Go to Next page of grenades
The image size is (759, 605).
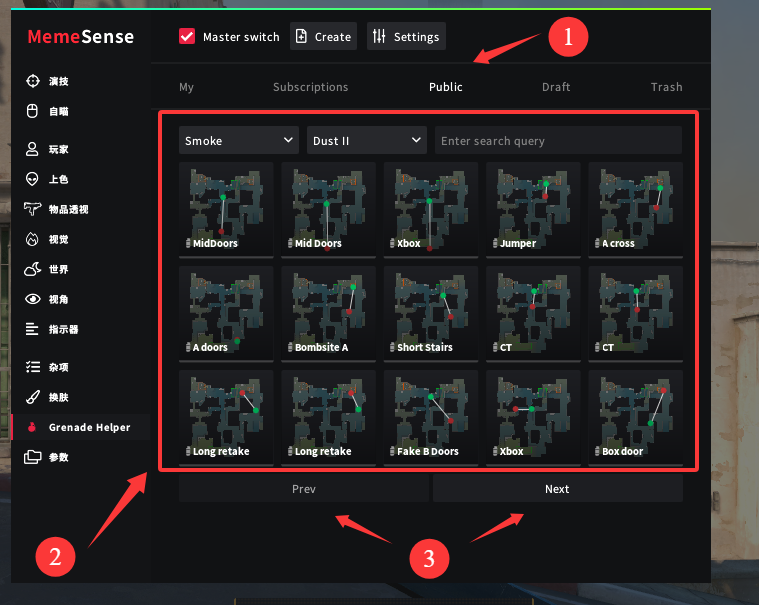[x=557, y=489]
